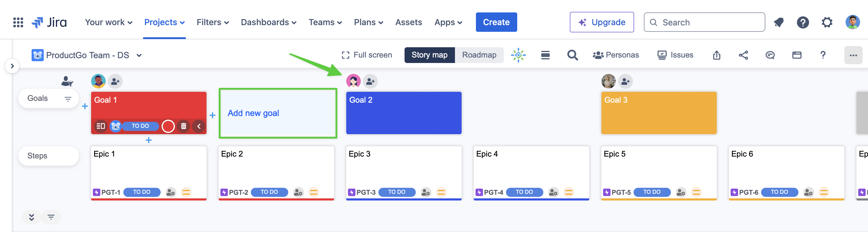The width and height of the screenshot is (868, 232).
Task: Open Jira settings gear
Action: pos(827,22)
